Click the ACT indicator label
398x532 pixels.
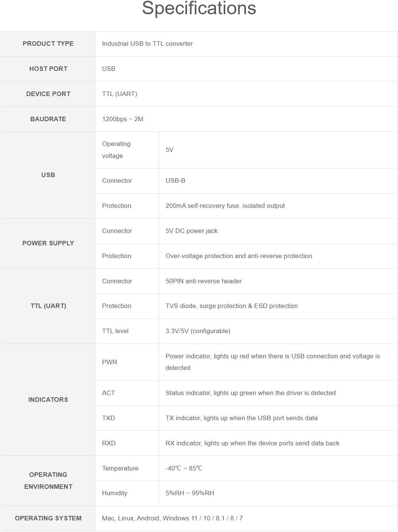point(109,393)
